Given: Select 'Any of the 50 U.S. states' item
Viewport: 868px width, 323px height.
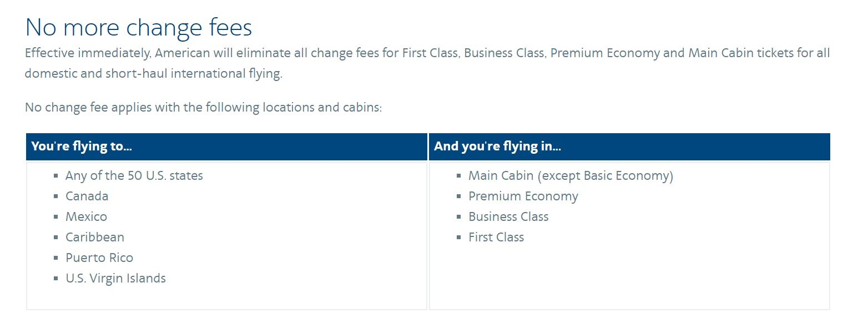Looking at the screenshot, I should point(134,175).
